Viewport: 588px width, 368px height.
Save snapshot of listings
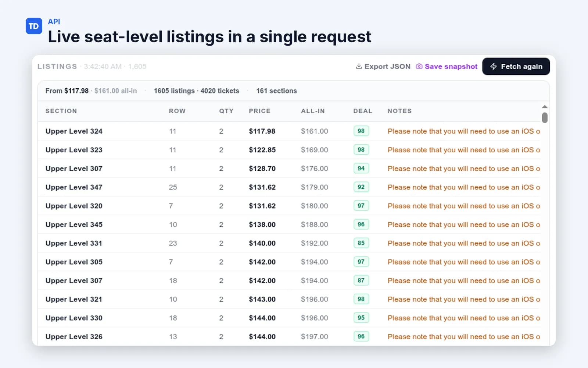point(447,66)
